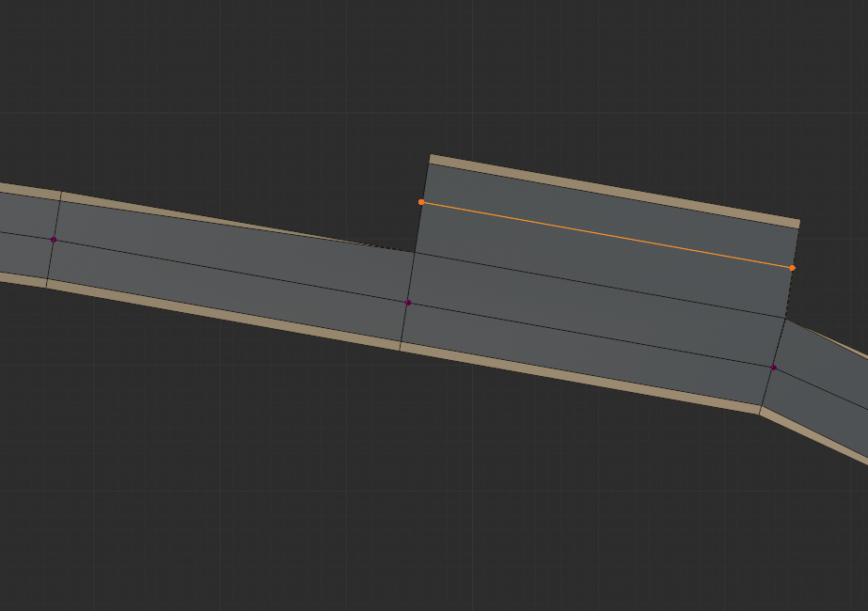Select the orange vertex at the selected edge's left end
This screenshot has height=611, width=868.
click(x=421, y=202)
